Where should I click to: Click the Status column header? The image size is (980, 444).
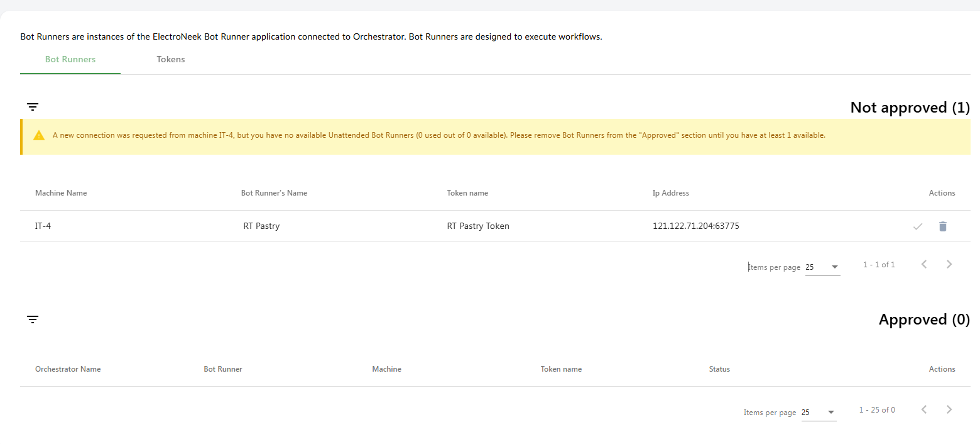pos(719,369)
